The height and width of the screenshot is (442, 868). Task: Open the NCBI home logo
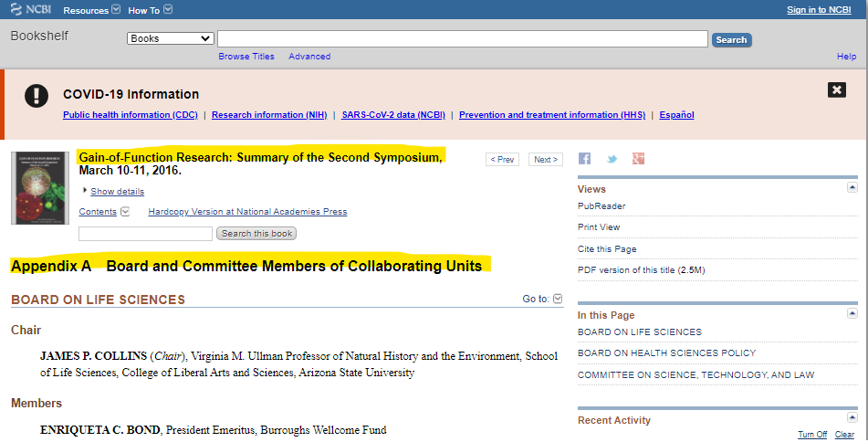click(31, 9)
